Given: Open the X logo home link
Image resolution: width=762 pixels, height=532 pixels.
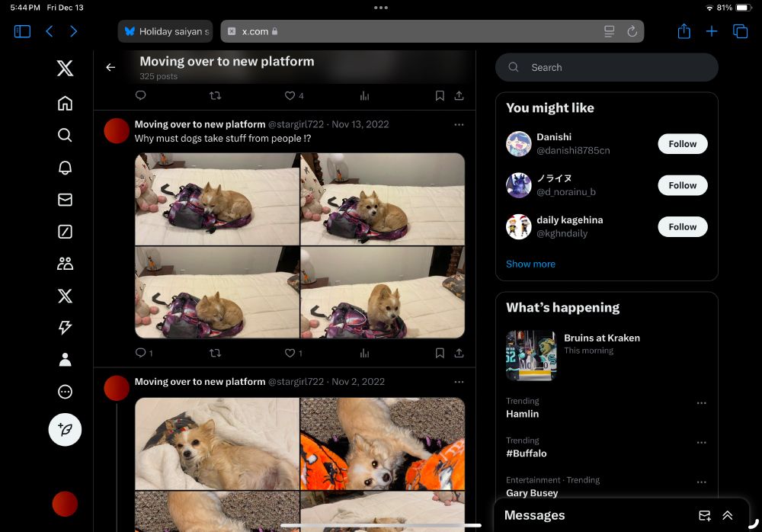Looking at the screenshot, I should click(65, 68).
